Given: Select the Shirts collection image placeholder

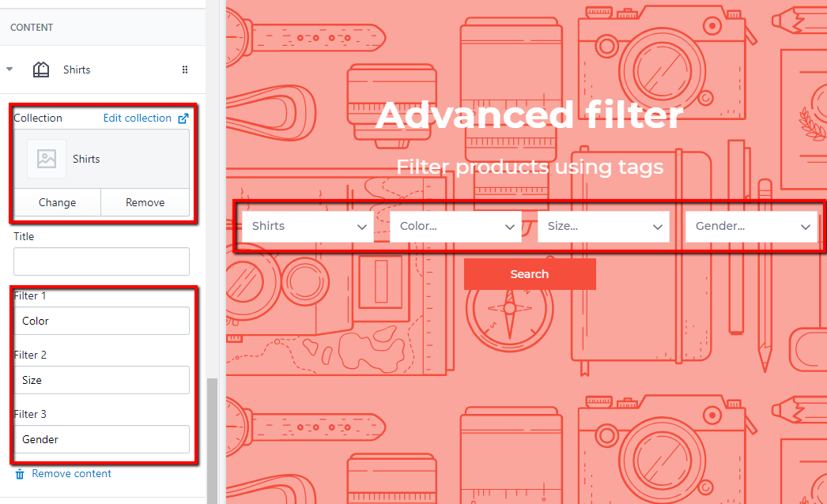Looking at the screenshot, I should [x=47, y=159].
